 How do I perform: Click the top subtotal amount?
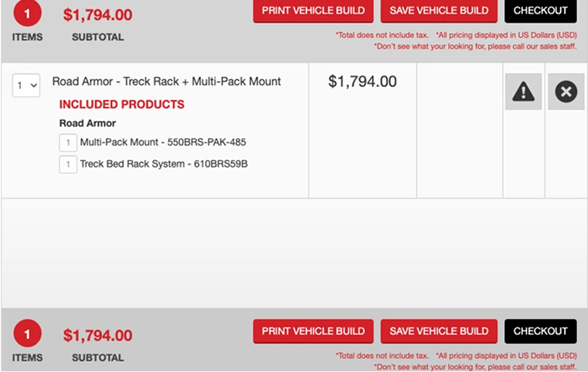(98, 15)
